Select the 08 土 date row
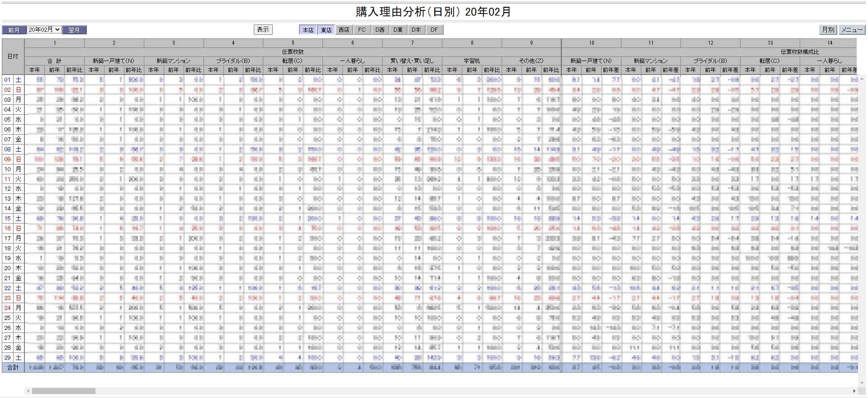This screenshot has width=868, height=398. [x=13, y=150]
